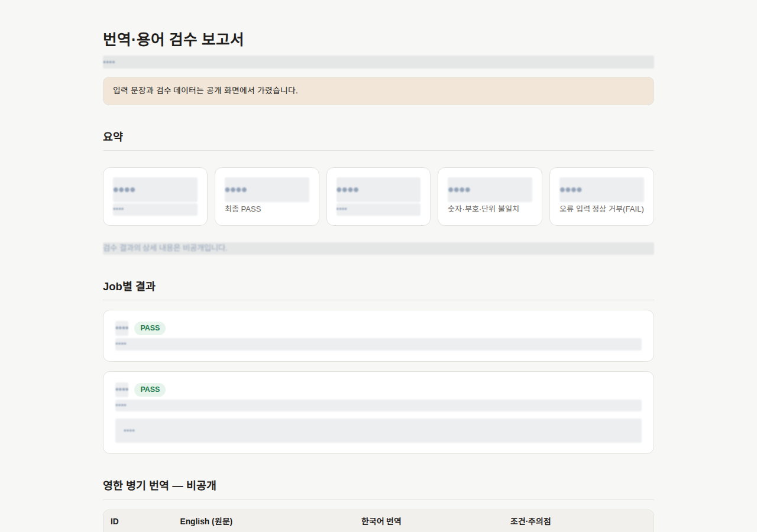
Task: Click the 오류 입력 정상 거부(FAIL) card
Action: click(601, 196)
